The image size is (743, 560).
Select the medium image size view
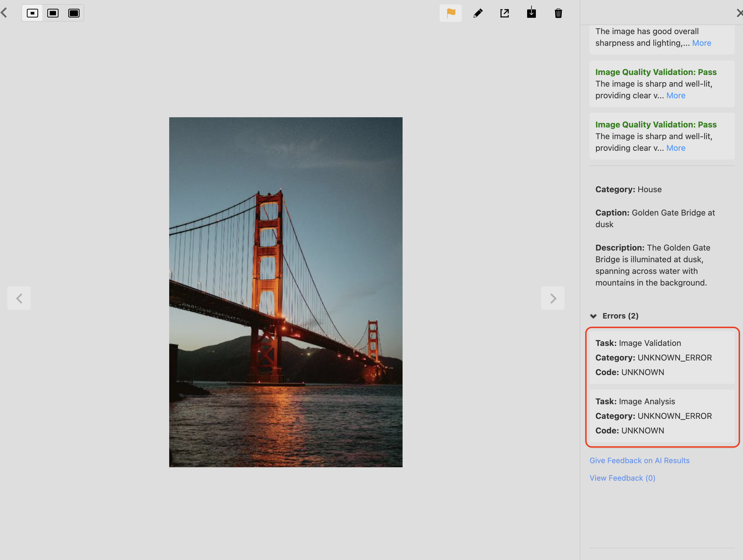[53, 13]
